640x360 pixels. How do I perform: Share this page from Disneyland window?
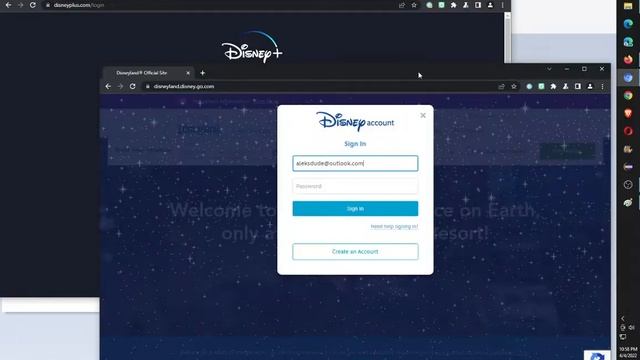[501, 87]
